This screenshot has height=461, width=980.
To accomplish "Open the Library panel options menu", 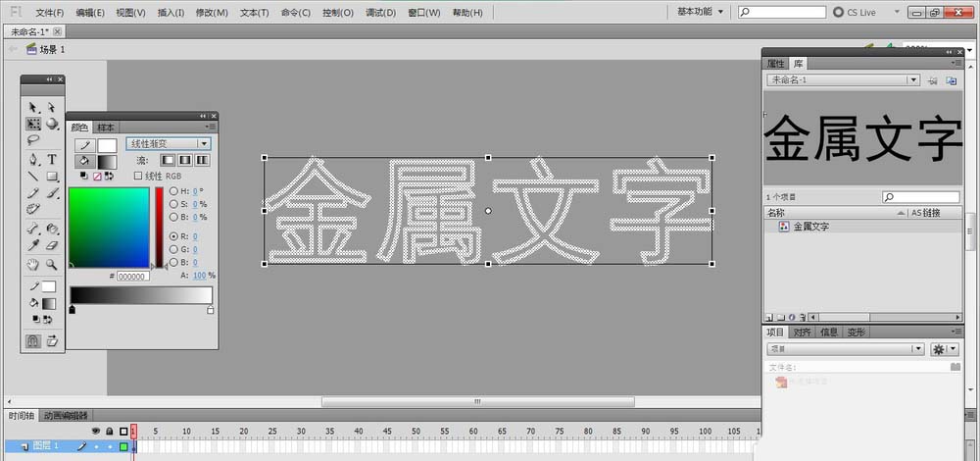I will tap(956, 63).
